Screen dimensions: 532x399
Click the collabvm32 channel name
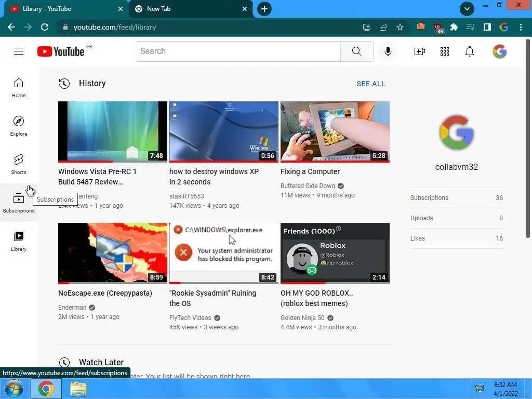pos(456,167)
